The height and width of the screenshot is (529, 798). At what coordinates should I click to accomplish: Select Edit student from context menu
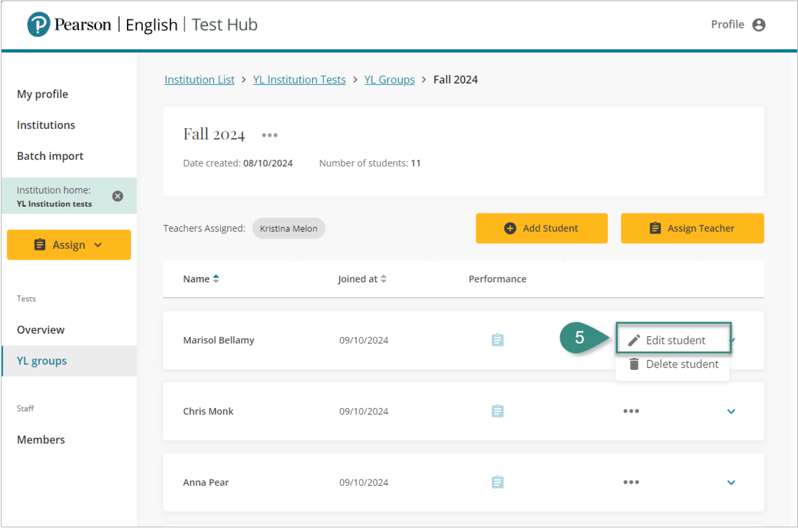tap(674, 340)
